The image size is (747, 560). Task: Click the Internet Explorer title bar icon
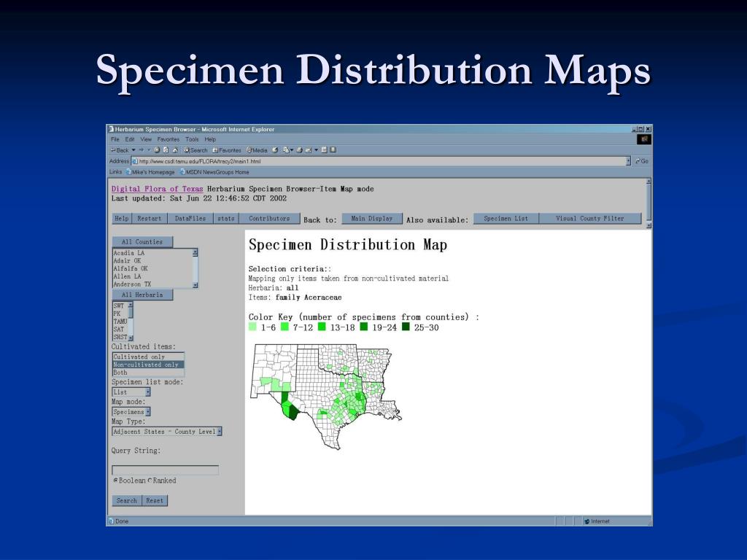click(x=111, y=129)
